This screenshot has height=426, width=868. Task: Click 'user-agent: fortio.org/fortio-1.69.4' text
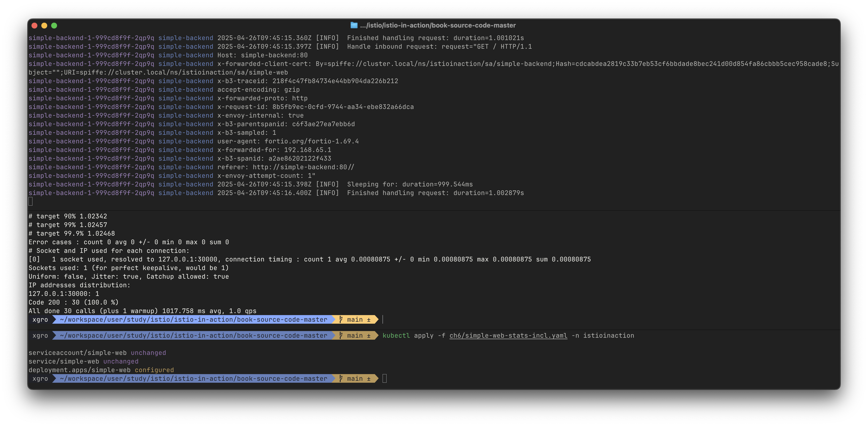click(x=288, y=142)
